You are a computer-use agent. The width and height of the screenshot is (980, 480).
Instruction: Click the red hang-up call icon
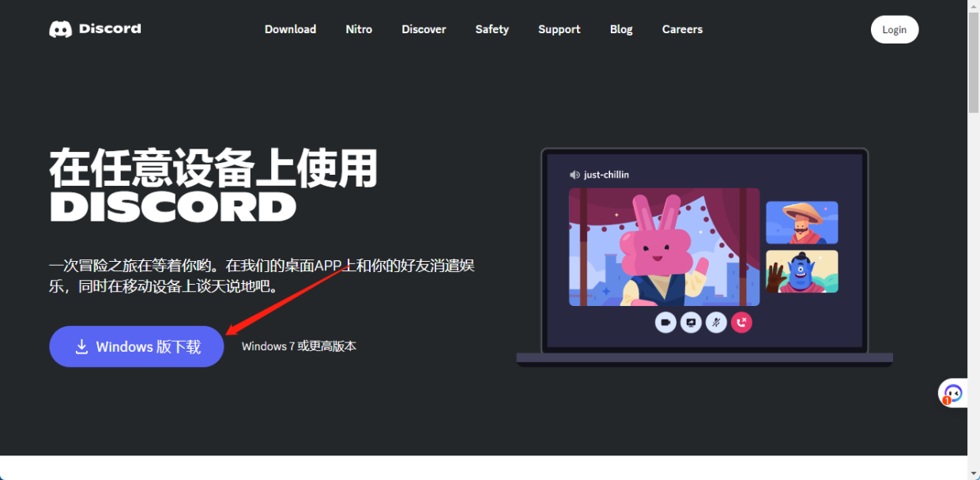pos(741,322)
